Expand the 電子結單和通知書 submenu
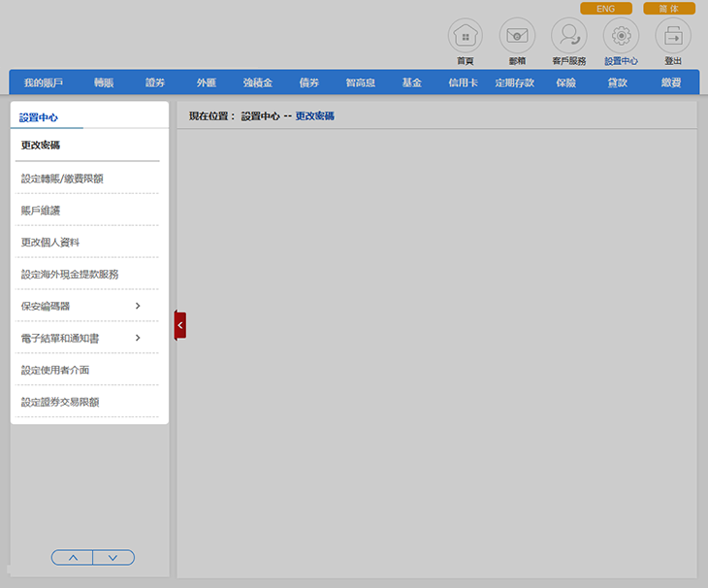 (x=138, y=338)
